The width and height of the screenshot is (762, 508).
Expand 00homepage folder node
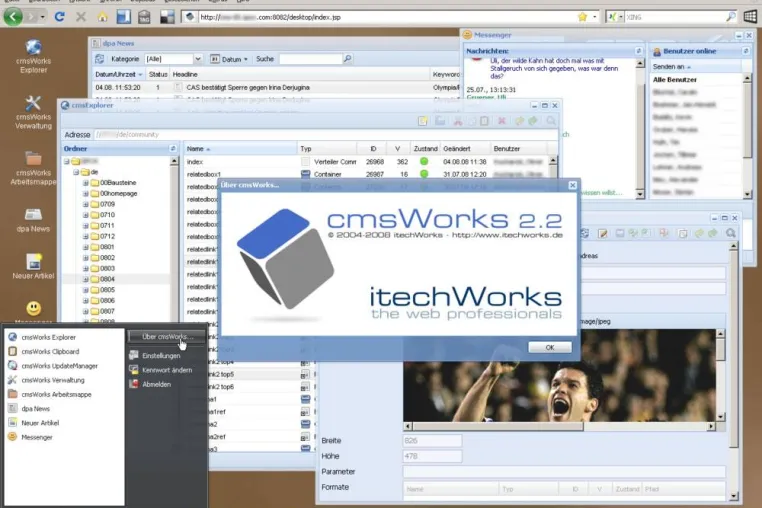click(x=86, y=193)
